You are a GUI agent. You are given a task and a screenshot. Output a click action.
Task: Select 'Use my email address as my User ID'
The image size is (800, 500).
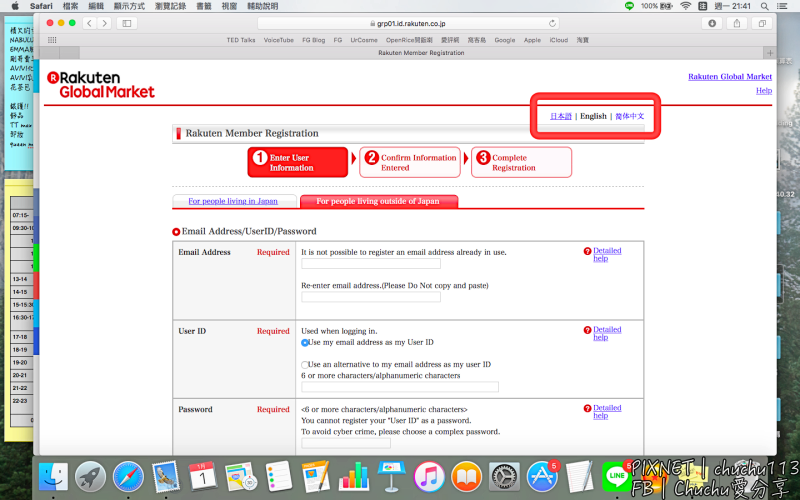coord(305,342)
